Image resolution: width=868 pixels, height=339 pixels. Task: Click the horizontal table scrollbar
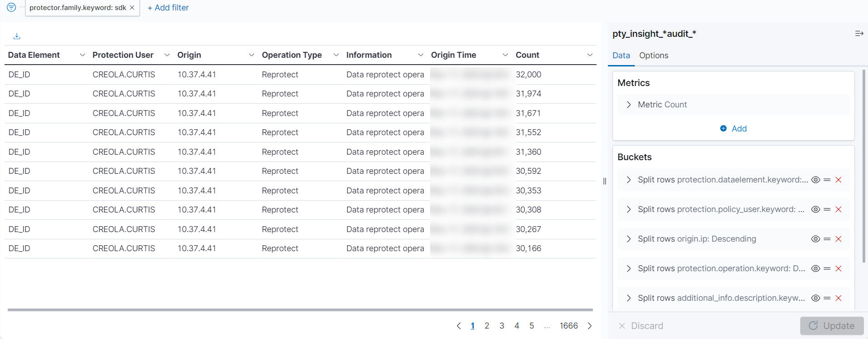point(300,310)
